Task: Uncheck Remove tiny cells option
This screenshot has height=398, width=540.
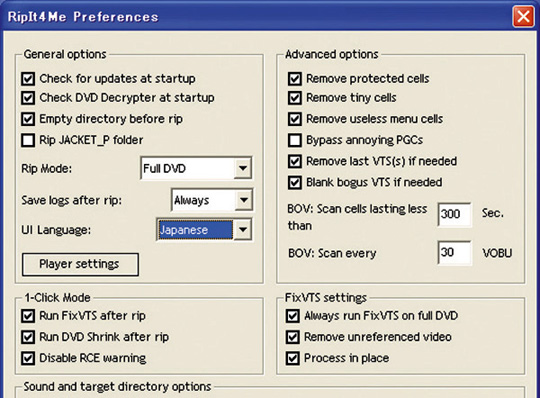Action: [x=295, y=98]
